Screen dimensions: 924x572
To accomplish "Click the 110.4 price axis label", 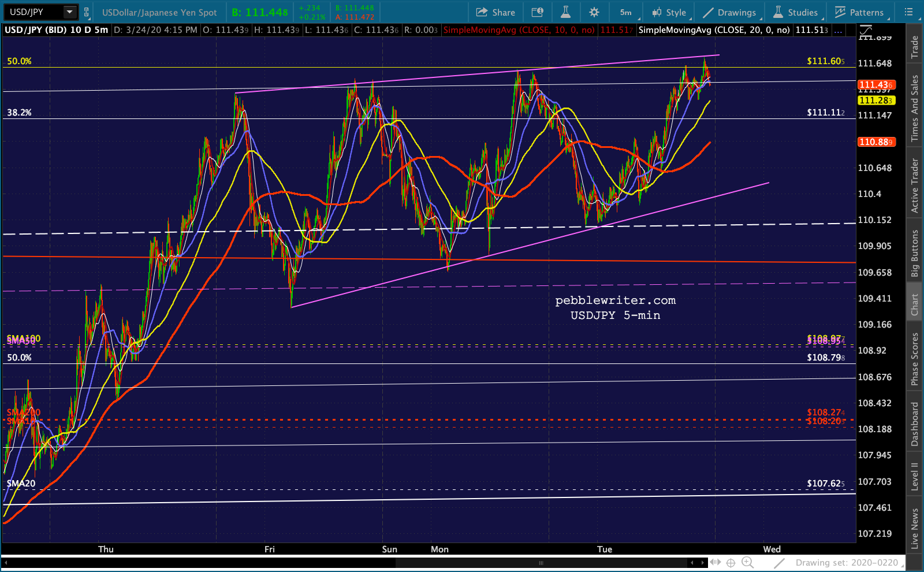I will point(870,194).
